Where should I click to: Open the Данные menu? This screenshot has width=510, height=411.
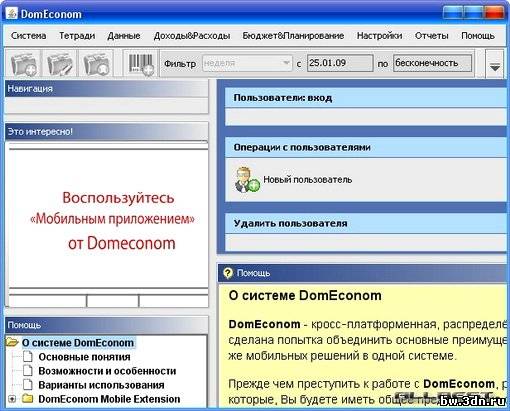[124, 36]
